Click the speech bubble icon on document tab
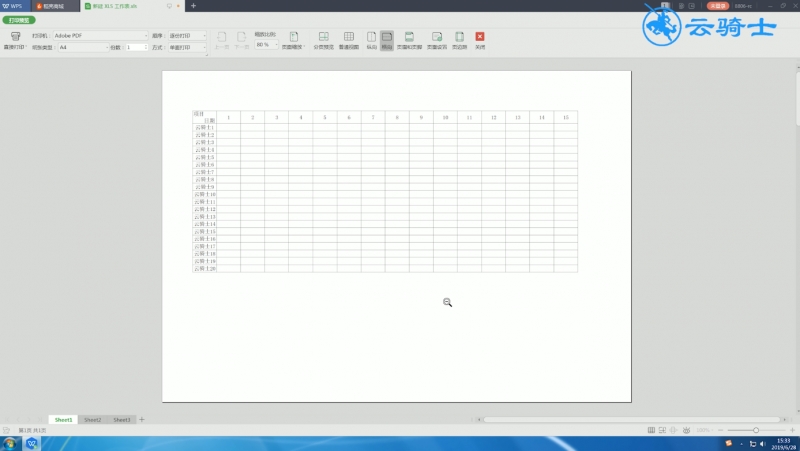Viewport: 800px width, 451px height. click(x=169, y=6)
